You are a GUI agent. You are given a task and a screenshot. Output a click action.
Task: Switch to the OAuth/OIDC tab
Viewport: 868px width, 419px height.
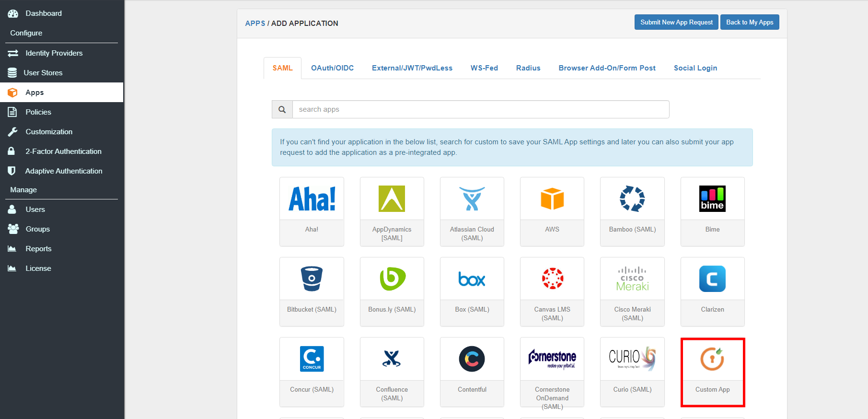[333, 68]
